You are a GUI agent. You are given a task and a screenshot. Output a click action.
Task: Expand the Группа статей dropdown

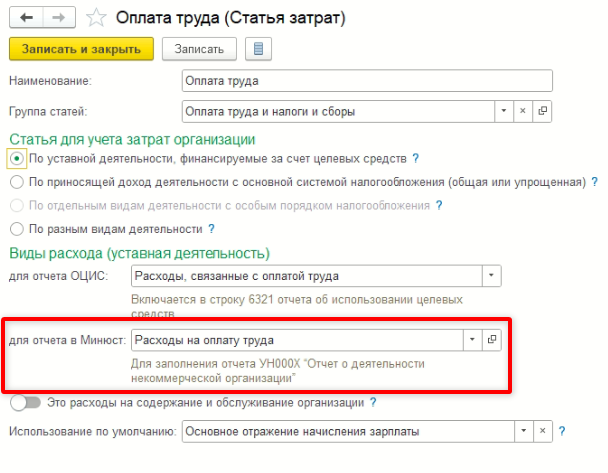click(x=504, y=111)
